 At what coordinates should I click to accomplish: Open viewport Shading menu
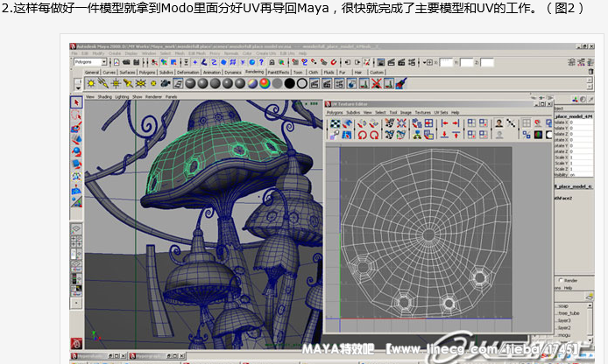click(x=104, y=97)
